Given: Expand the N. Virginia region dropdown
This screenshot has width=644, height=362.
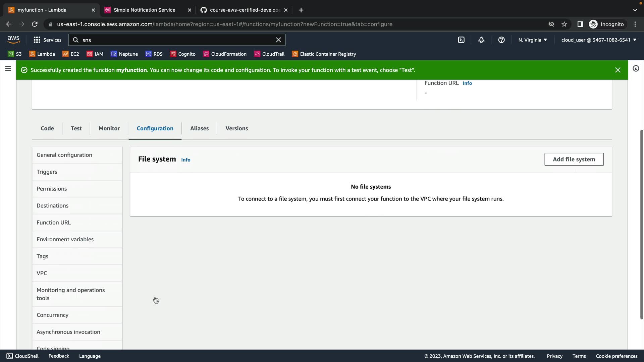Looking at the screenshot, I should pos(533,40).
